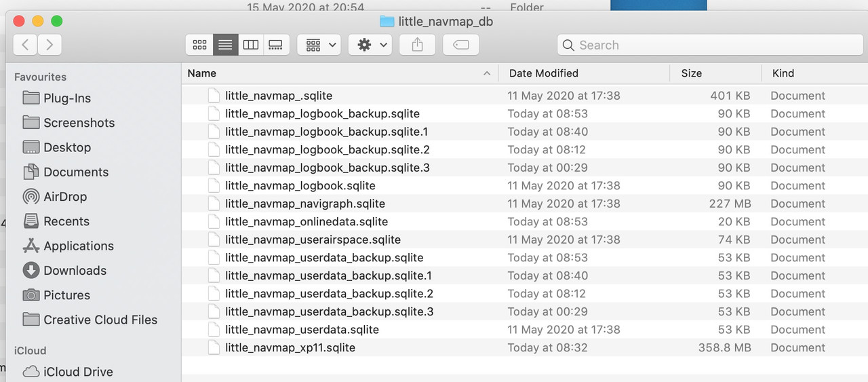The width and height of the screenshot is (868, 382).
Task: Click the Share toolbar button
Action: [417, 45]
